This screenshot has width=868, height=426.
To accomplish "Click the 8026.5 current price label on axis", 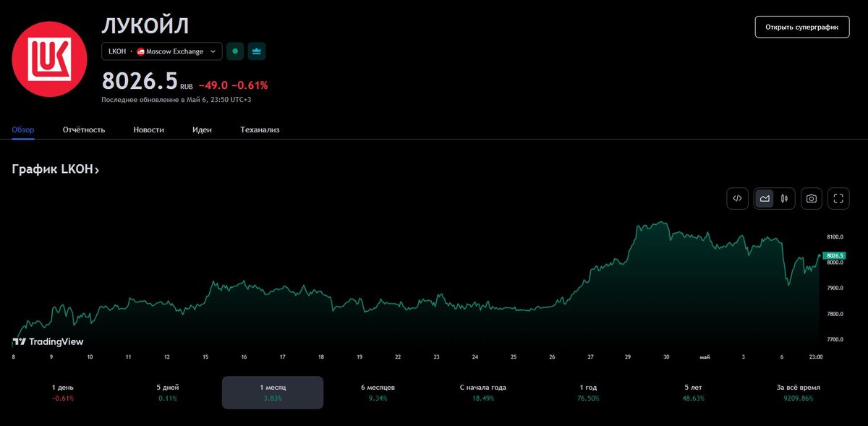I will point(835,256).
